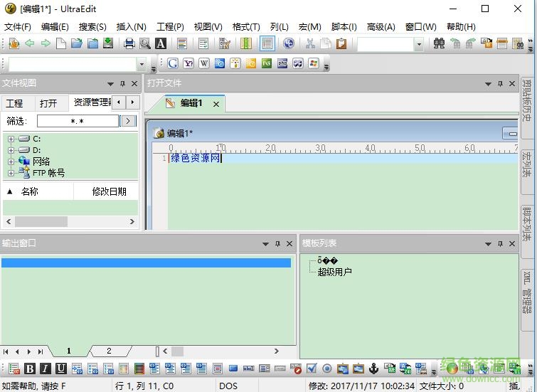Expand the FTP 帐号 tree node
This screenshot has width=537, height=392.
11,173
